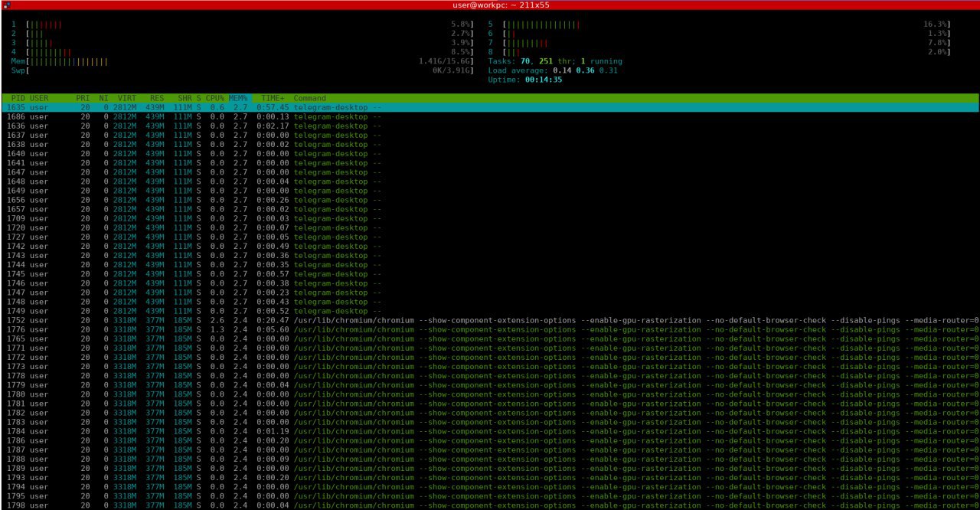Select chromium process PID 1788
This screenshot has width=980, height=510.
tap(490, 459)
